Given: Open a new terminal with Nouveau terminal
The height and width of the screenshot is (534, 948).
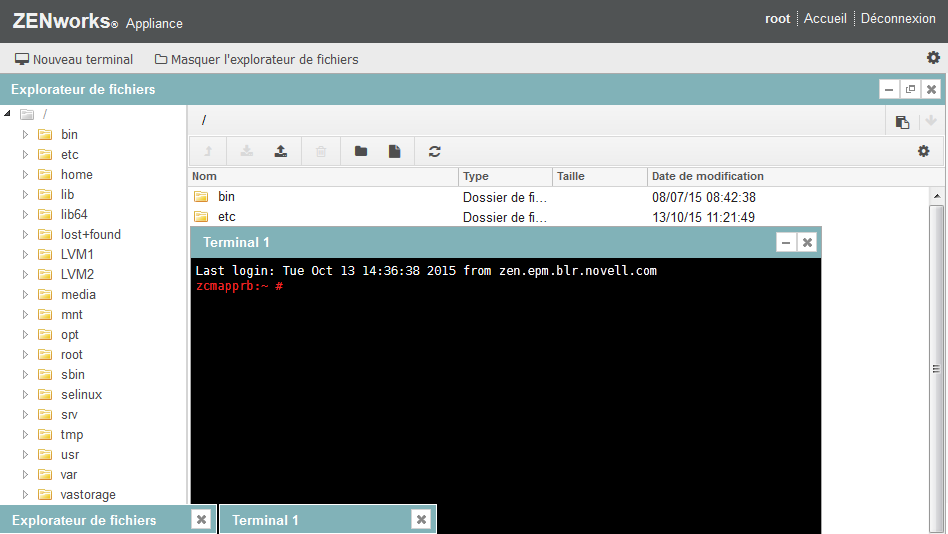Looking at the screenshot, I should [74, 59].
